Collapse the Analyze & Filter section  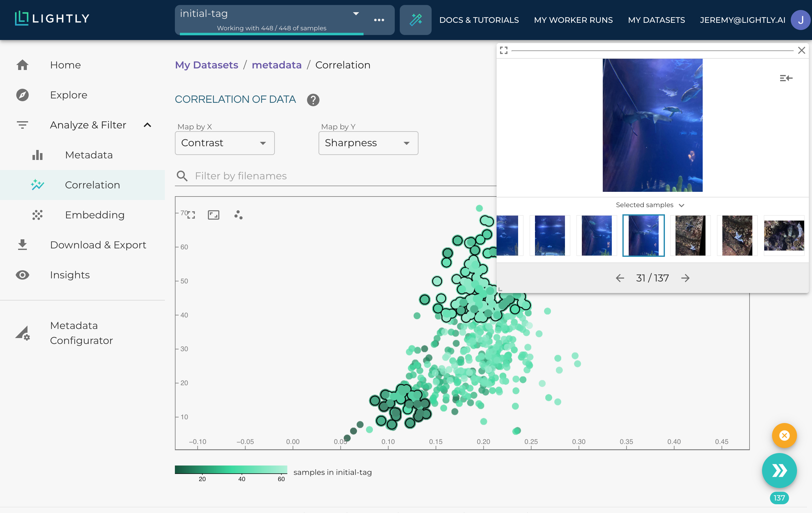(x=147, y=125)
